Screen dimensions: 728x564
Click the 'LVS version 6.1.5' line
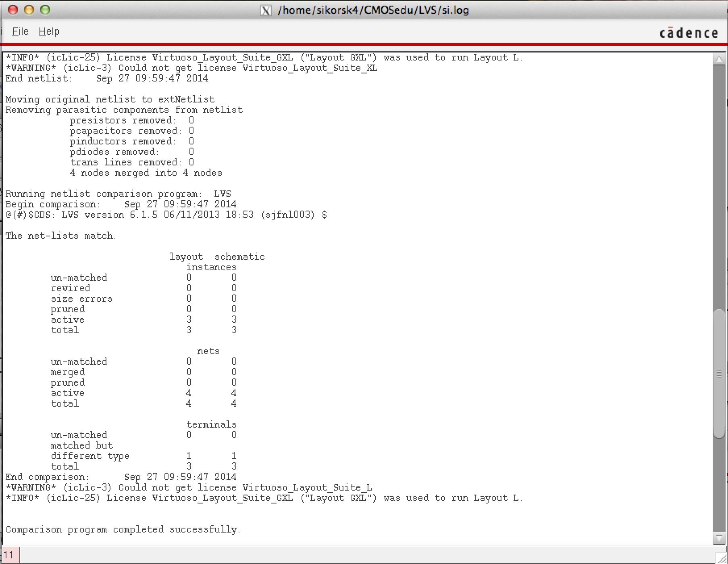point(166,215)
